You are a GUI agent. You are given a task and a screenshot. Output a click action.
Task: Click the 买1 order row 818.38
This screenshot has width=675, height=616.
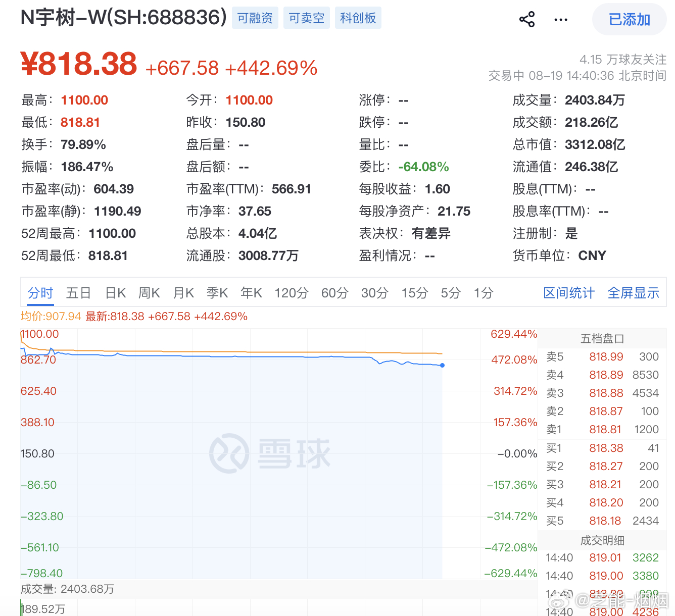click(602, 448)
